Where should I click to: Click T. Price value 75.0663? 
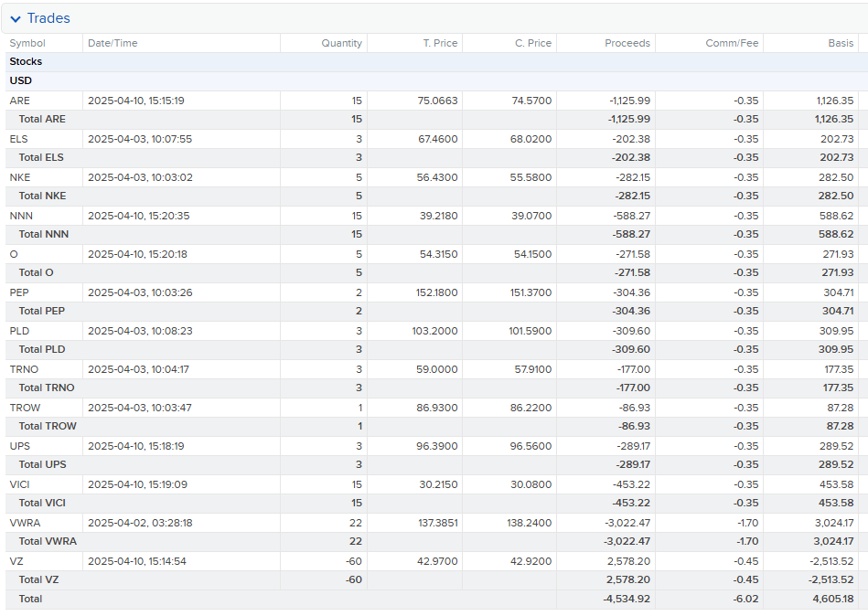coord(437,101)
